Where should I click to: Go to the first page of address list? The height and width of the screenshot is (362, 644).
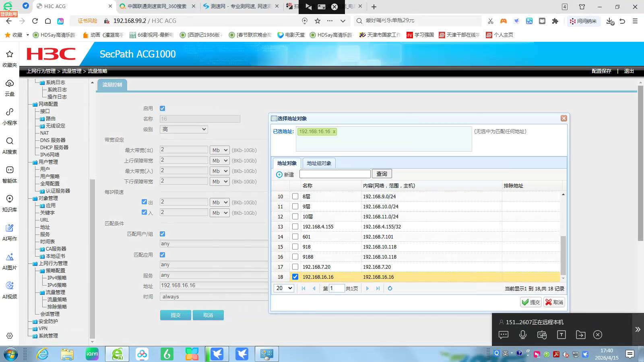pos(303,288)
